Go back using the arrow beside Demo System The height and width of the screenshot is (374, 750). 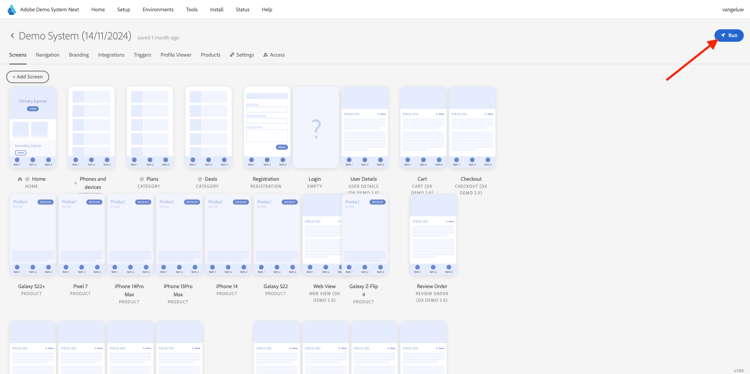point(12,36)
